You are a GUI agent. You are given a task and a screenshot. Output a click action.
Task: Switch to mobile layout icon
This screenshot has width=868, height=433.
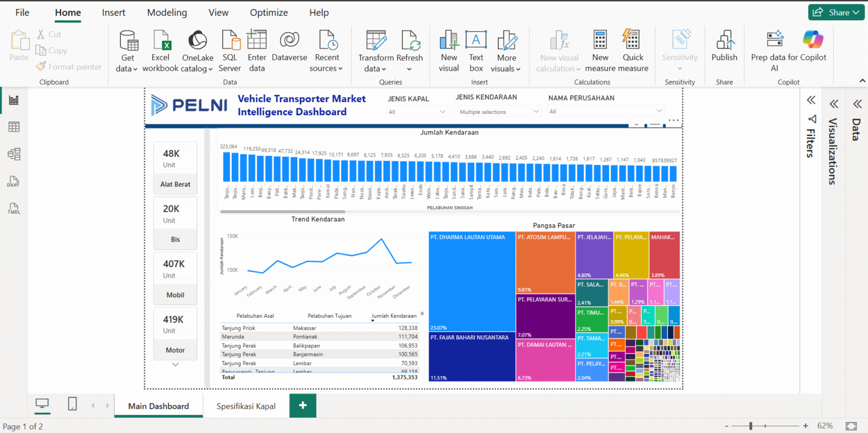pos(72,404)
